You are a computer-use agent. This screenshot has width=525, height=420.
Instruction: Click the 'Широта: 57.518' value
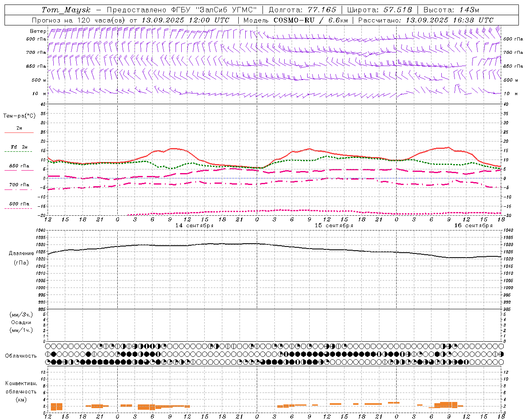pos(379,10)
